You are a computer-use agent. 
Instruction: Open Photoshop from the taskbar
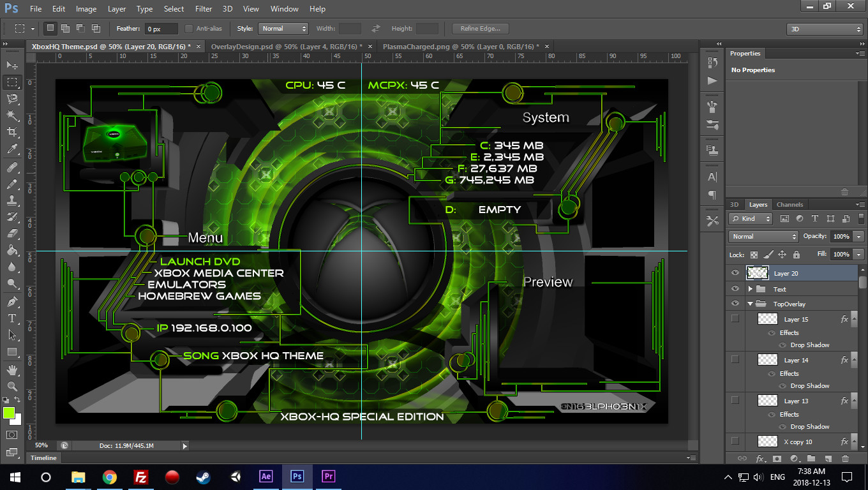(x=297, y=476)
